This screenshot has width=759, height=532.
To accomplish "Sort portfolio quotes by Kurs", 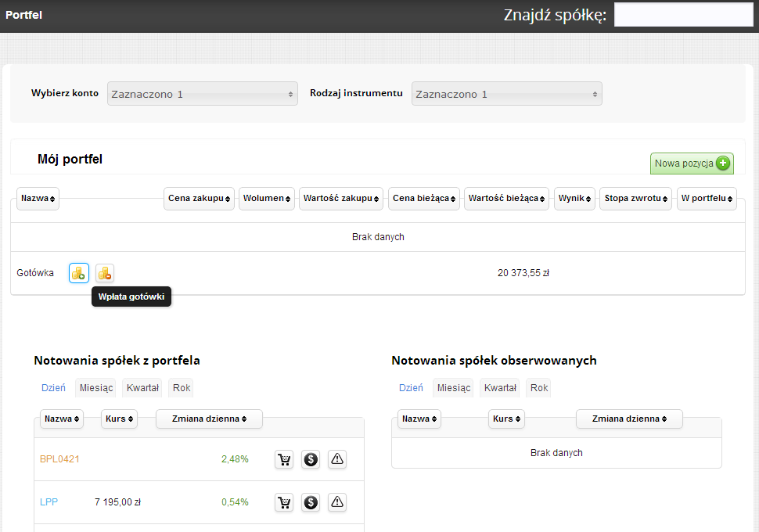I will 119,419.
